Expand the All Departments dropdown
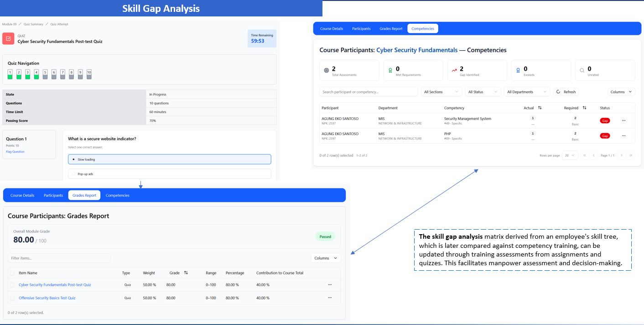 pyautogui.click(x=527, y=92)
